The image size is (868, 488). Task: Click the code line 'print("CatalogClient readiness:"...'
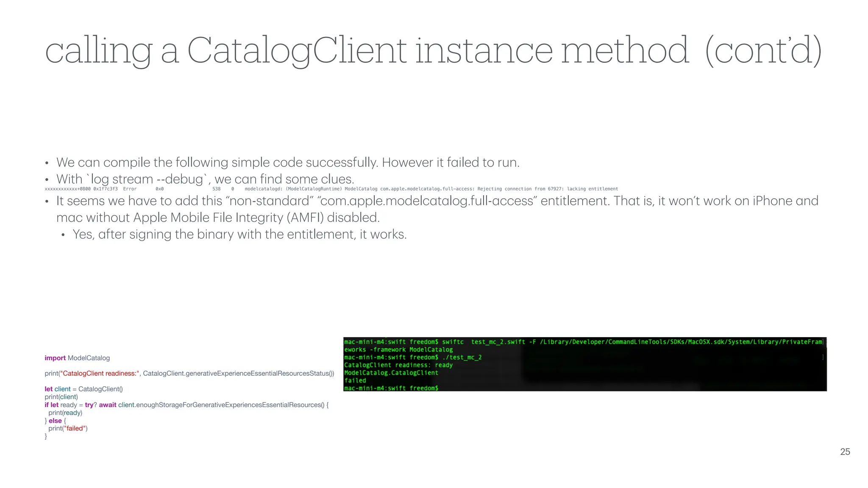click(x=189, y=374)
